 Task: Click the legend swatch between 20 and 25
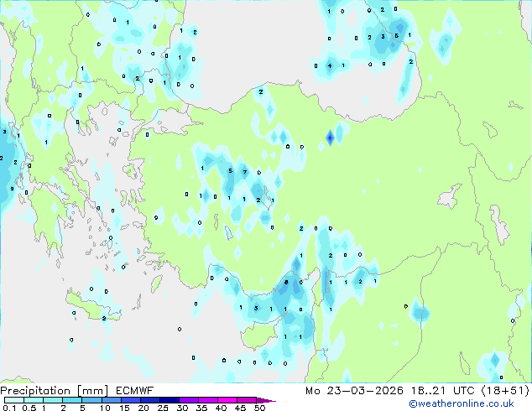(149, 400)
